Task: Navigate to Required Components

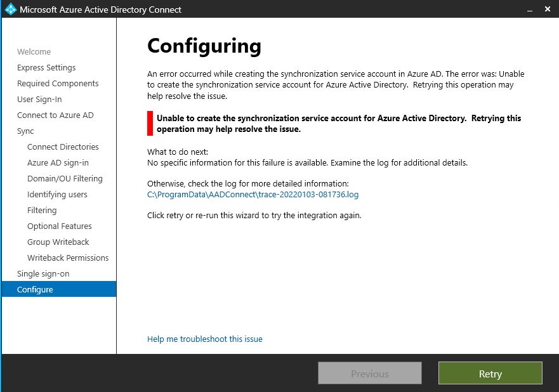Action: [x=57, y=83]
